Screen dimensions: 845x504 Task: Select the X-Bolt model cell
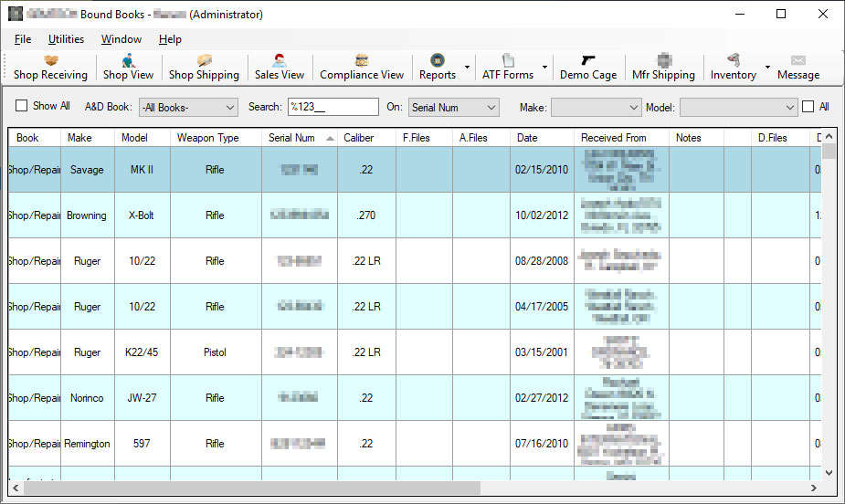click(143, 215)
